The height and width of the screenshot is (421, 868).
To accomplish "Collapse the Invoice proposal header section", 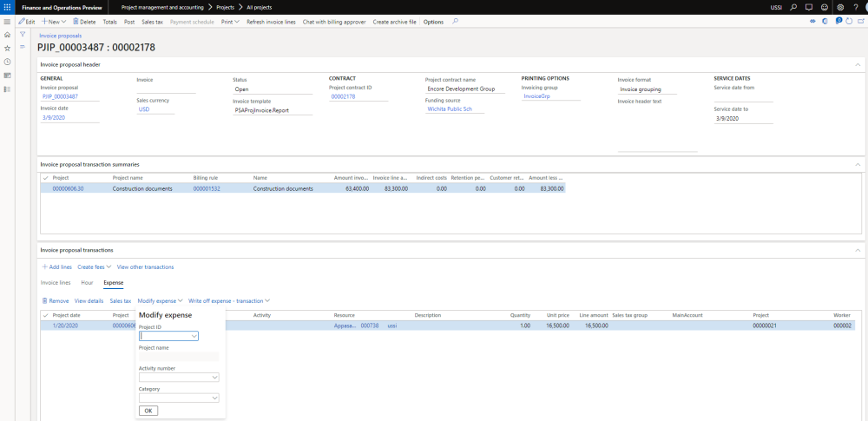I will coord(858,64).
